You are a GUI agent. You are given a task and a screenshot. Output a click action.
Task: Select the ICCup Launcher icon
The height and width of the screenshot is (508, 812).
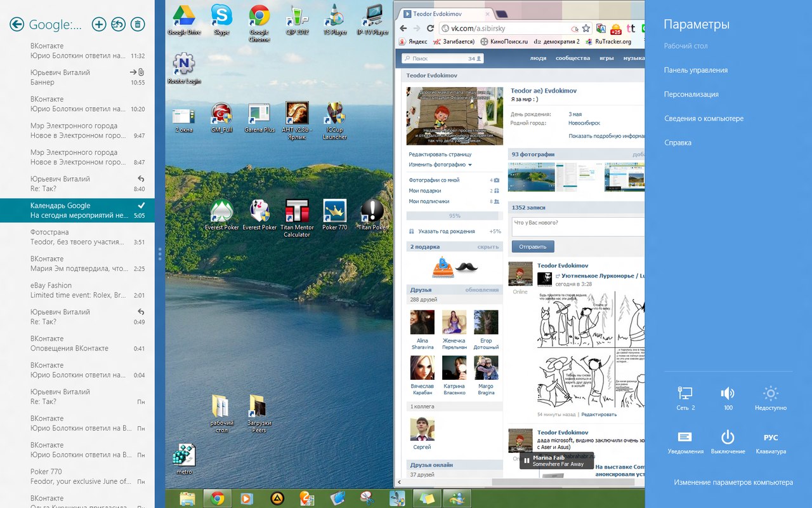(335, 121)
